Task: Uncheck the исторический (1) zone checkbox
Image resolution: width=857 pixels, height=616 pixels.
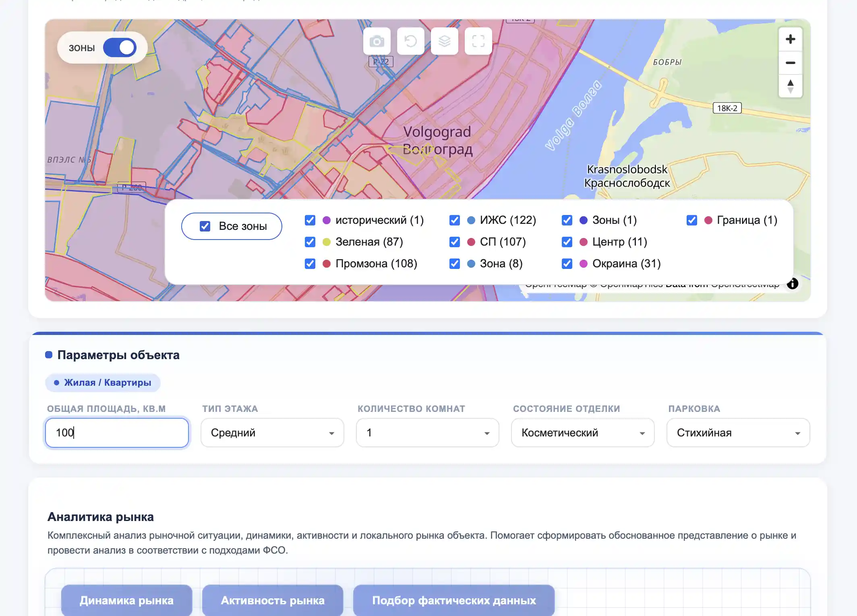Action: pyautogui.click(x=310, y=220)
